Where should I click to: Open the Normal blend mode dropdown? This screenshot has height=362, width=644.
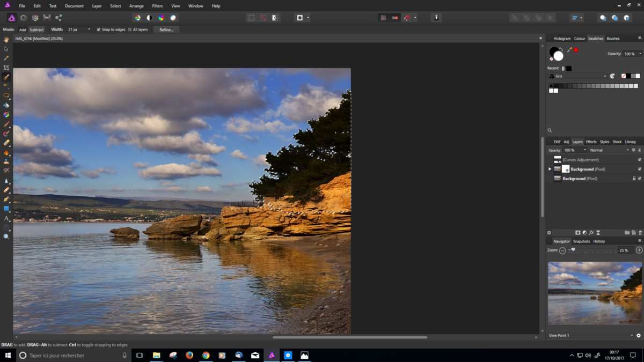[x=609, y=150]
